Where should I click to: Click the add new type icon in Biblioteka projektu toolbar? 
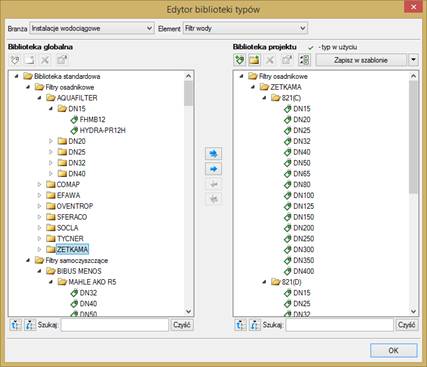(240, 60)
